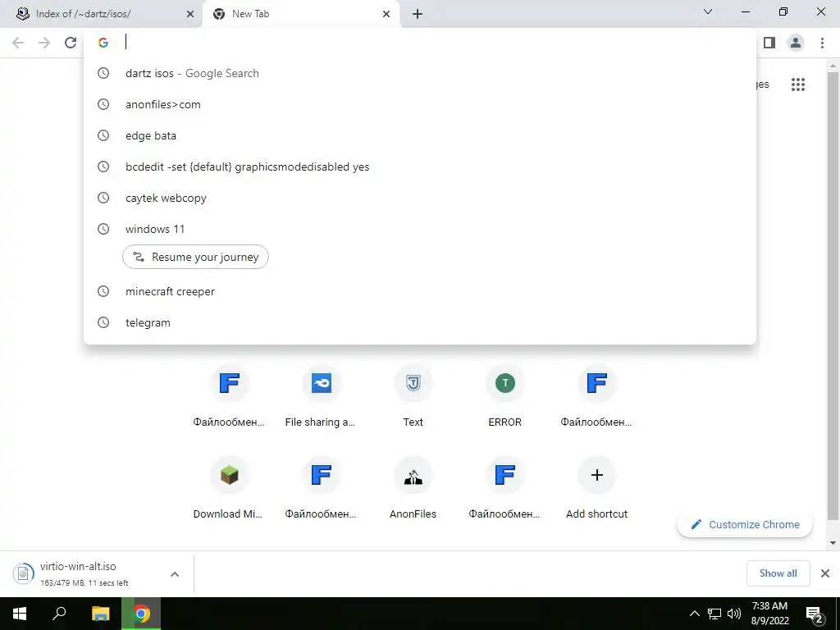840x630 pixels.
Task: Close the New Tab tab
Action: (x=386, y=15)
